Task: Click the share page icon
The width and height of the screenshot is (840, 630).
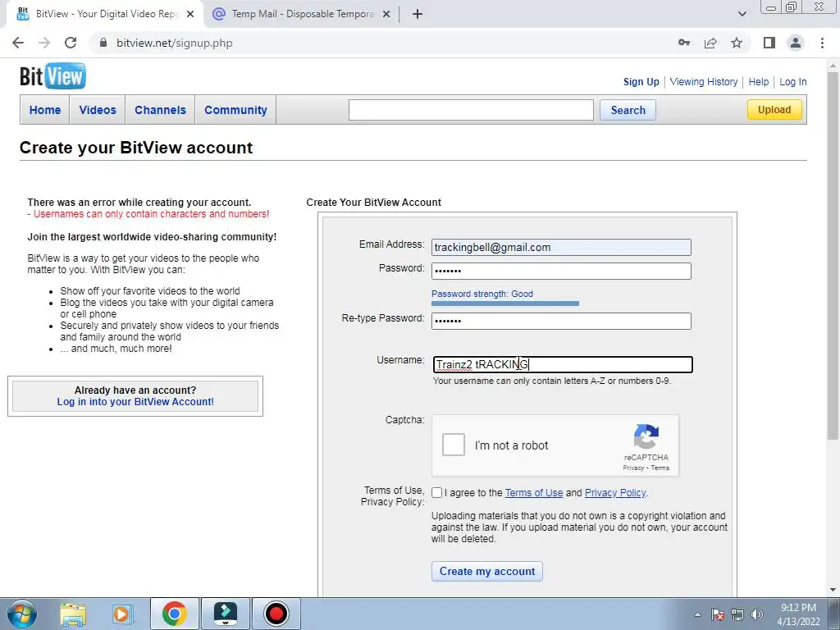Action: [x=710, y=43]
